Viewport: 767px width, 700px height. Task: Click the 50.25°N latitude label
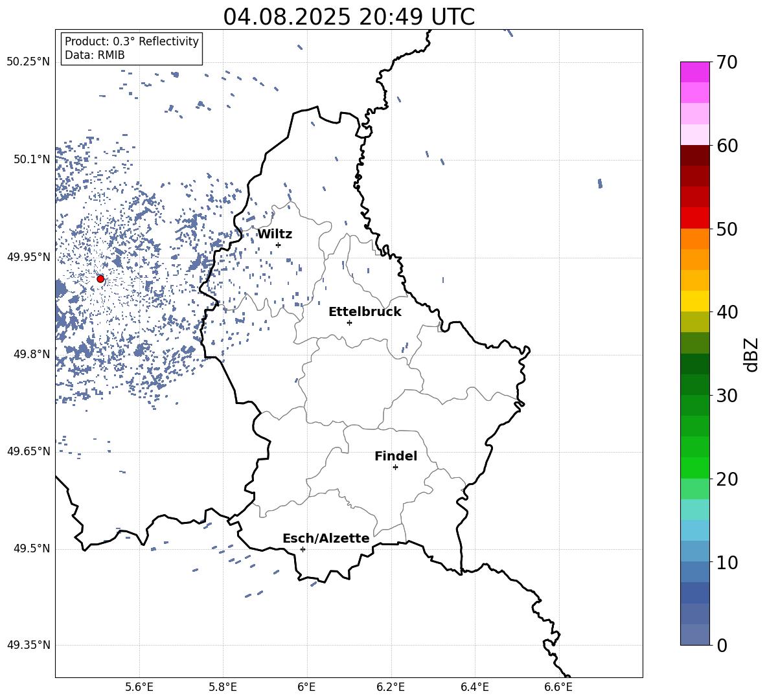(x=29, y=62)
